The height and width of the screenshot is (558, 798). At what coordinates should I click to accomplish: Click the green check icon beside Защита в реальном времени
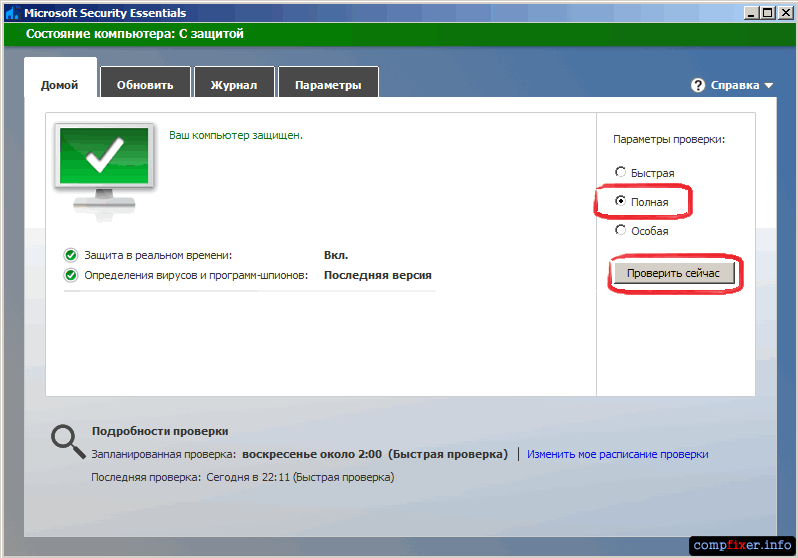pyautogui.click(x=71, y=255)
